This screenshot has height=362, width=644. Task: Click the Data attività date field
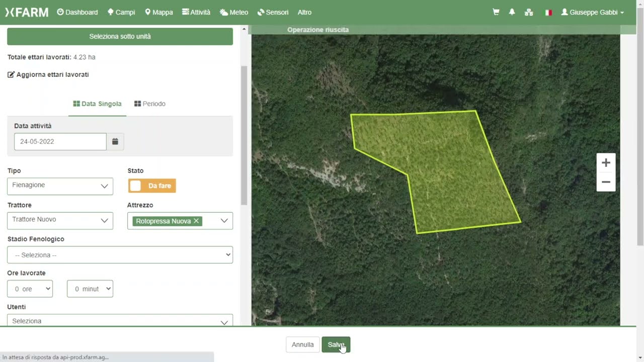click(x=60, y=142)
